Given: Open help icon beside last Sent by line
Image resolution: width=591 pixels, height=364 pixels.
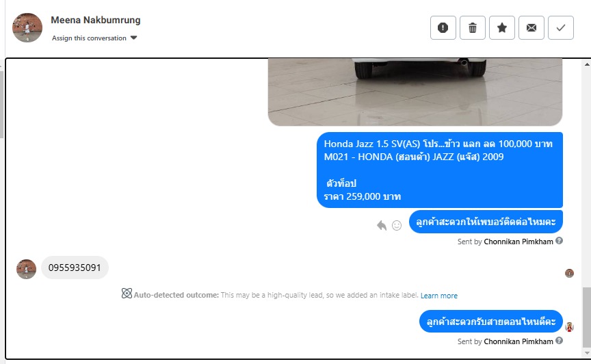Looking at the screenshot, I should coord(559,341).
